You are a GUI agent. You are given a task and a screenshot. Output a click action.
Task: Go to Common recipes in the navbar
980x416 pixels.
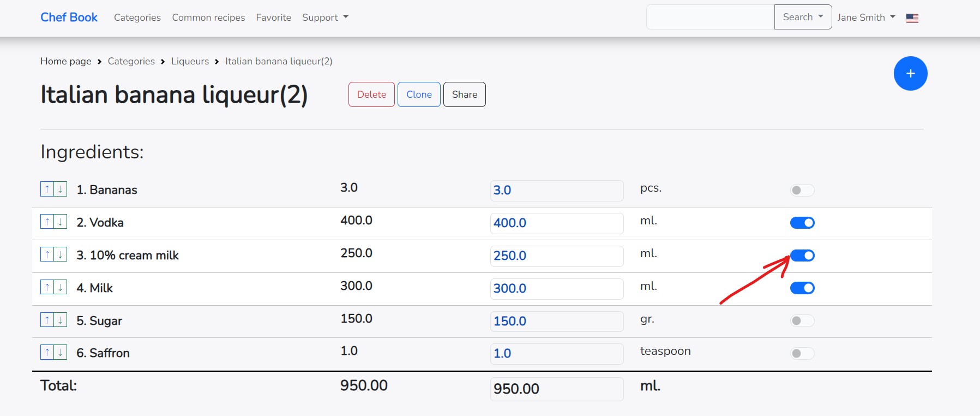[208, 17]
